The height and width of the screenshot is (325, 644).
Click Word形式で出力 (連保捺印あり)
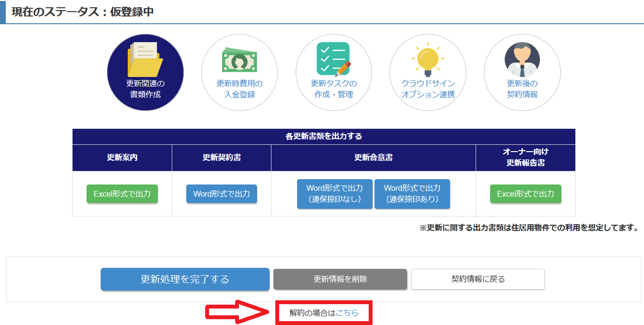click(412, 194)
